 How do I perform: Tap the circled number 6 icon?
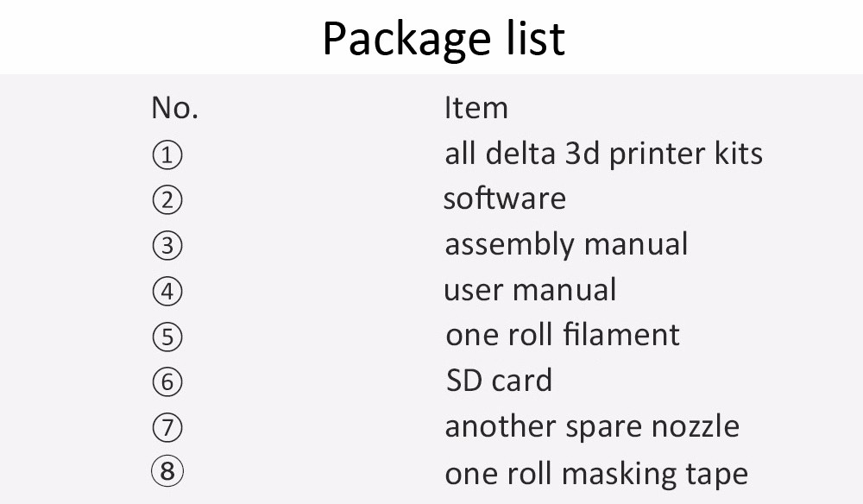pyautogui.click(x=167, y=382)
